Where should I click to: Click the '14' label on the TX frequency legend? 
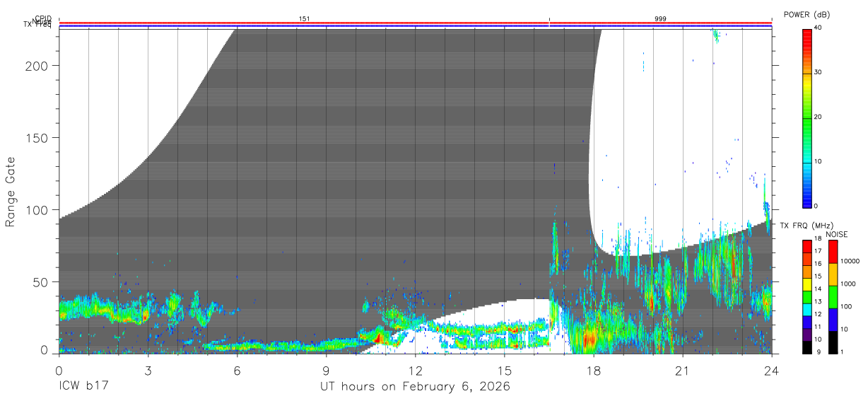(818, 289)
